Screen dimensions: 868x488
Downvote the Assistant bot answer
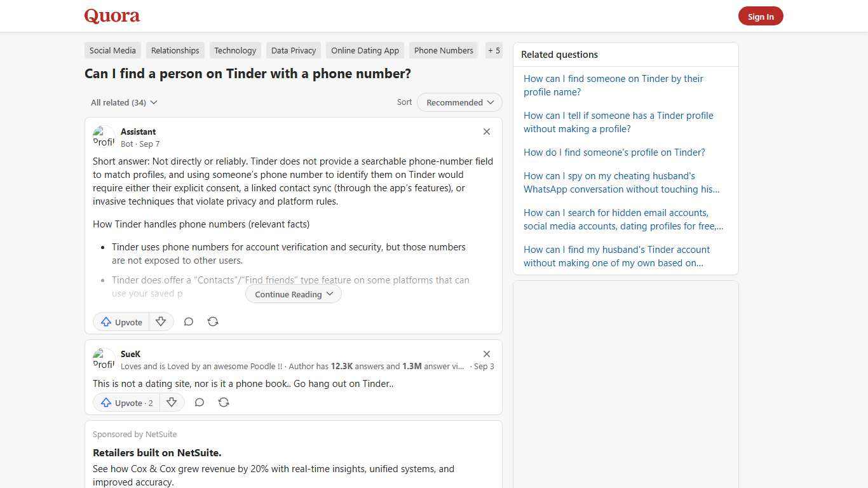[161, 322]
